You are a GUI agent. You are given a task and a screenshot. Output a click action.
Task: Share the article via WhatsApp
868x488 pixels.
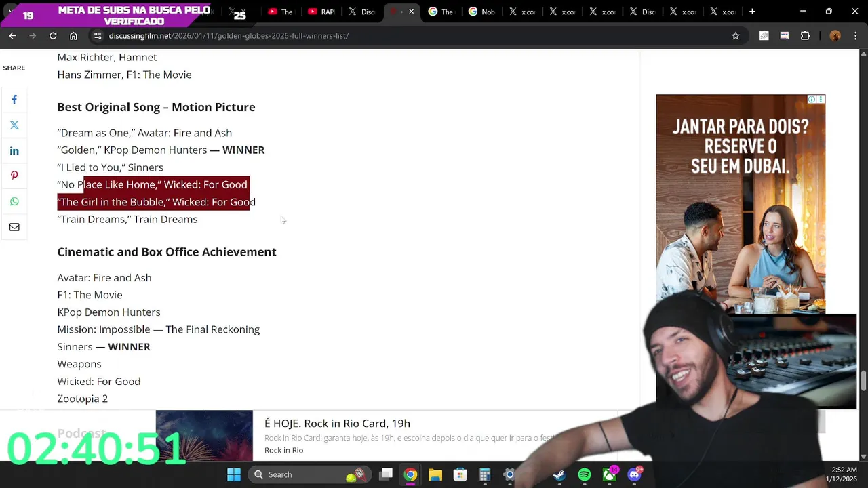pyautogui.click(x=14, y=201)
